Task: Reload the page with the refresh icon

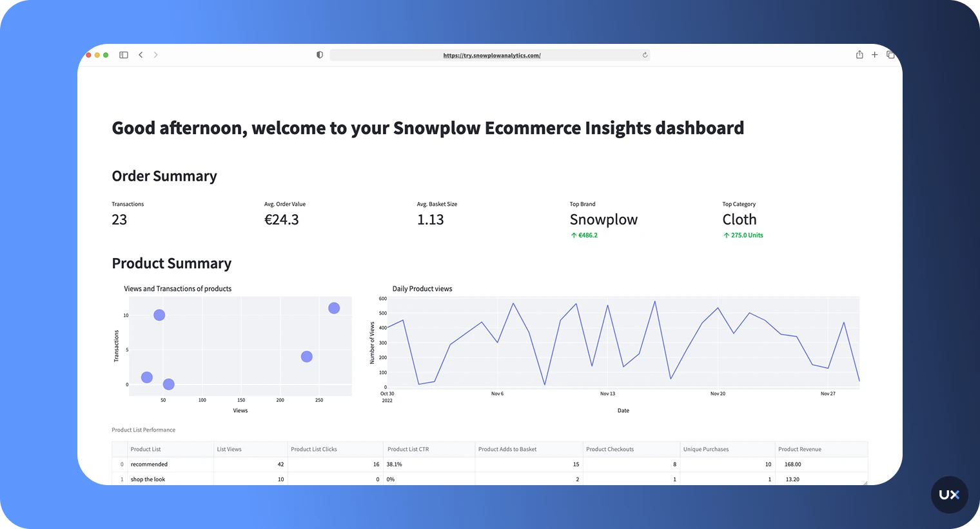Action: [645, 55]
